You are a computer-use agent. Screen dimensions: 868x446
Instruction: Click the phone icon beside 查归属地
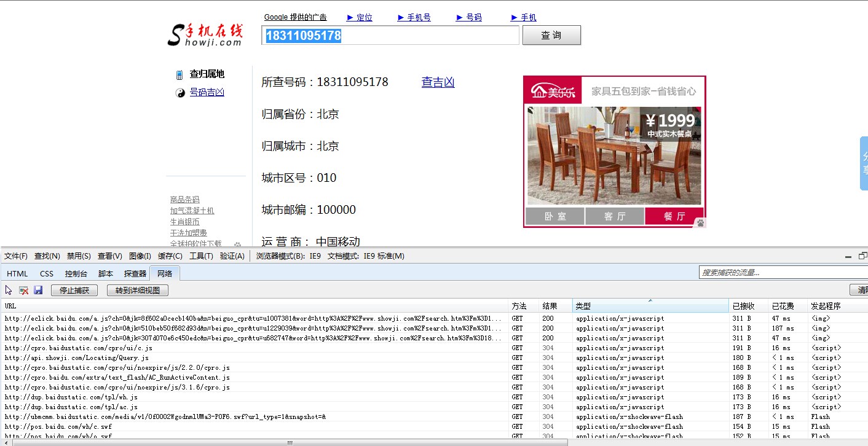click(x=180, y=75)
